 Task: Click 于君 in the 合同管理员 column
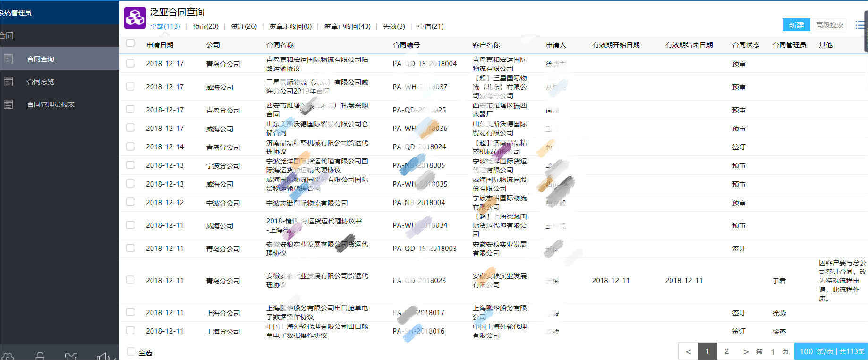point(779,281)
